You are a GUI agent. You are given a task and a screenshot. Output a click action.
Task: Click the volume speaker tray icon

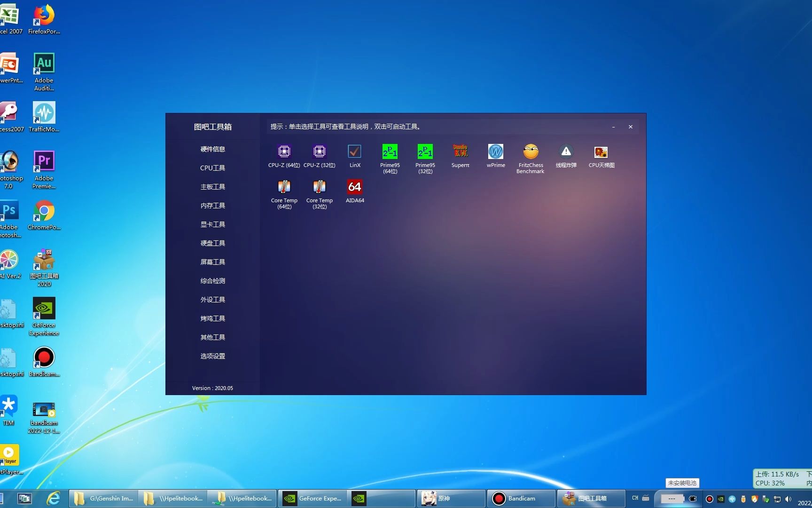(x=788, y=499)
